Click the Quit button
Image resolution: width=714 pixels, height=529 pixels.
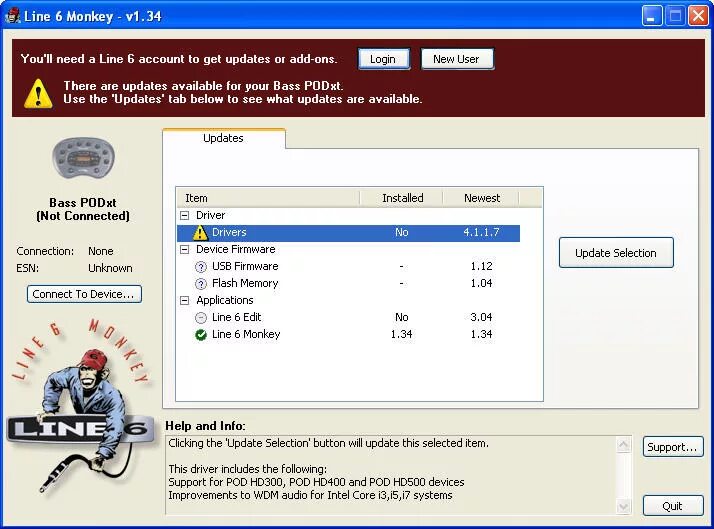click(x=673, y=506)
